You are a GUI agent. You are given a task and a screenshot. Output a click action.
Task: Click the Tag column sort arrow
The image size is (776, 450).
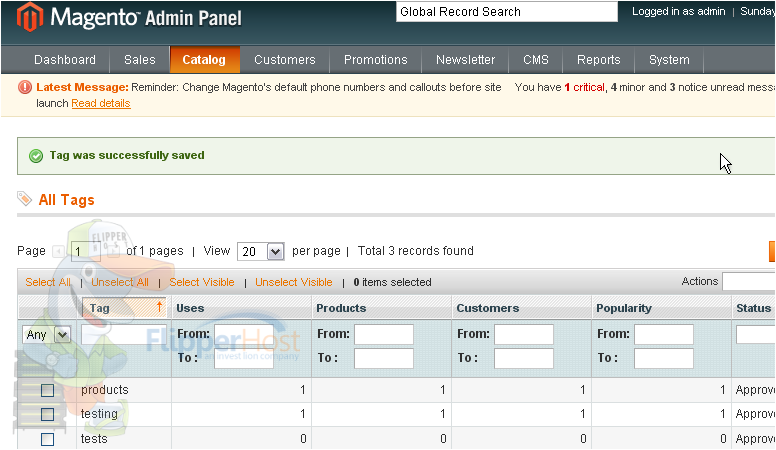click(x=159, y=306)
